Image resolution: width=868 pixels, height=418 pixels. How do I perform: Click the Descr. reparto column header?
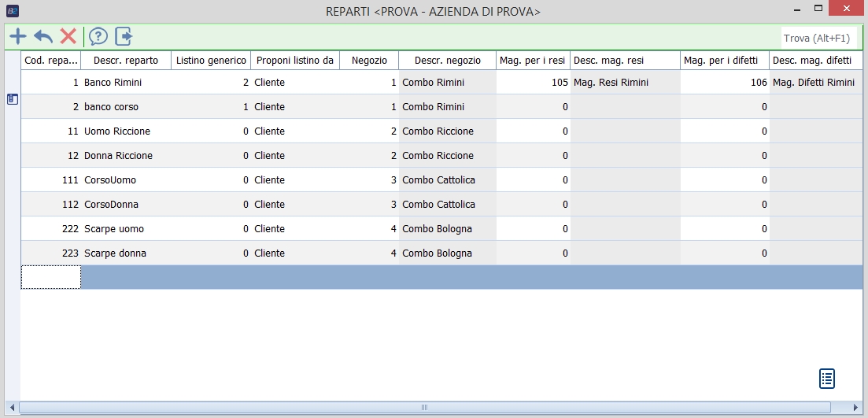click(x=126, y=61)
